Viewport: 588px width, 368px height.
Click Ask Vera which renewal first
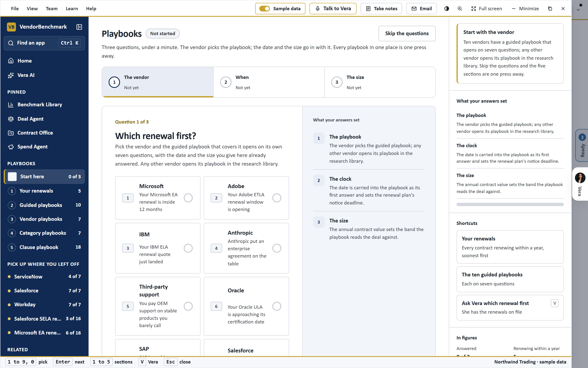pyautogui.click(x=510, y=308)
